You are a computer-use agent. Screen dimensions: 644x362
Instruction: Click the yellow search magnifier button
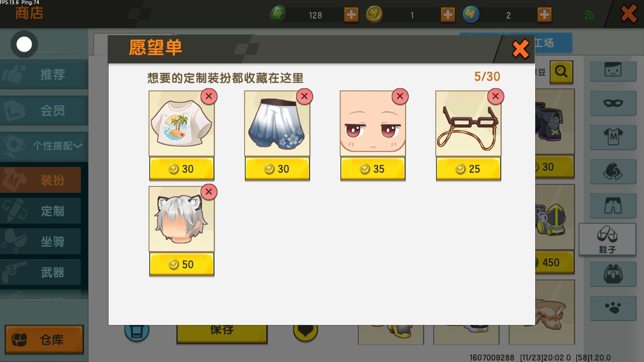coord(561,72)
